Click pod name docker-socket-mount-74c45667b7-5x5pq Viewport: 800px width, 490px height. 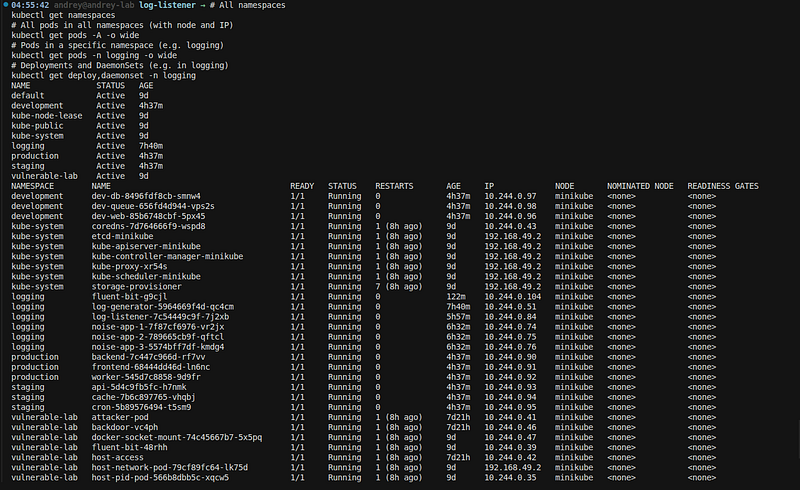click(x=177, y=437)
